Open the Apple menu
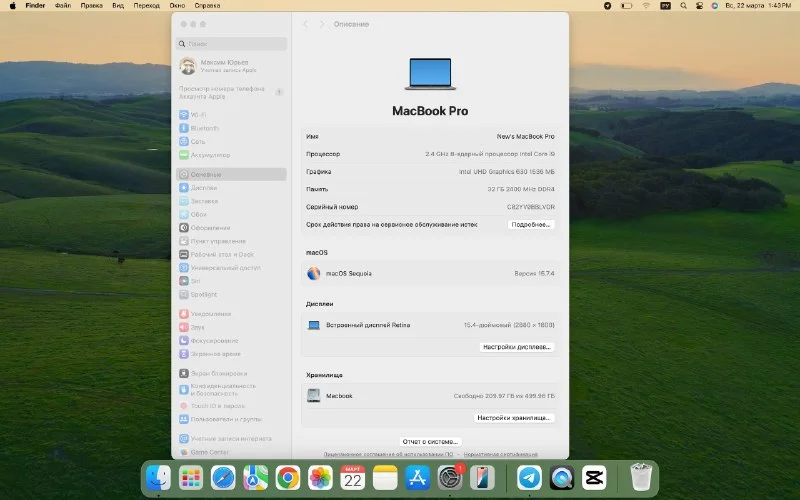Viewport: 800px width, 500px height. point(13,6)
